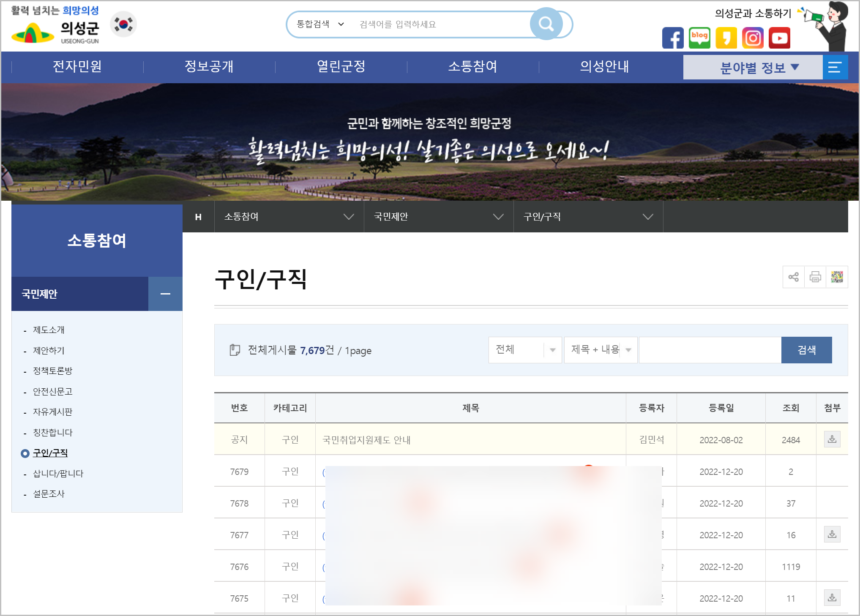Open the KakaoStory yellow icon

click(x=726, y=38)
